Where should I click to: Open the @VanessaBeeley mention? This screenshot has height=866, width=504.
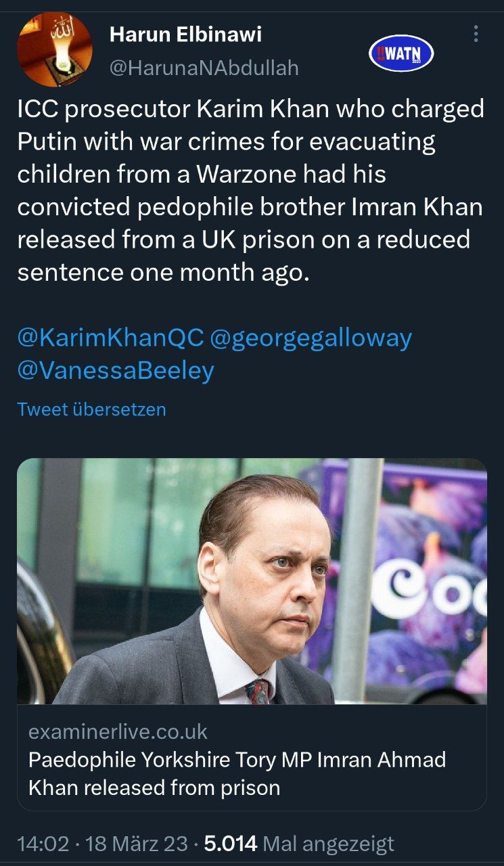(116, 371)
